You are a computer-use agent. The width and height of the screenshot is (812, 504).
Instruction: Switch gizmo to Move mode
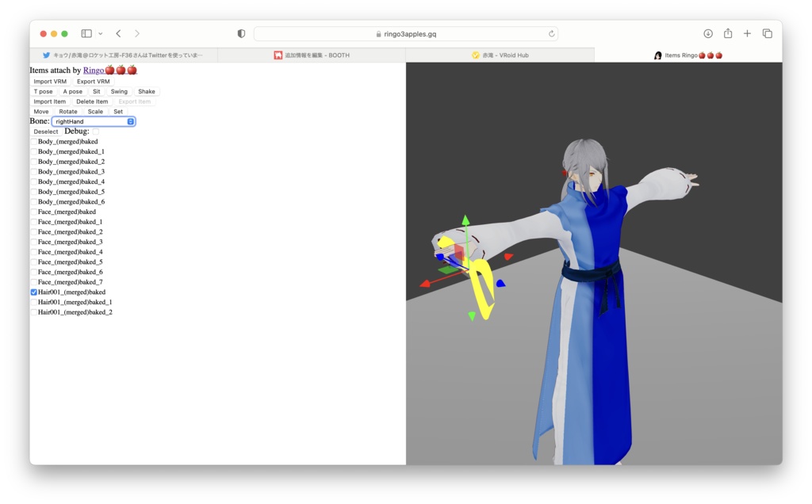click(41, 111)
